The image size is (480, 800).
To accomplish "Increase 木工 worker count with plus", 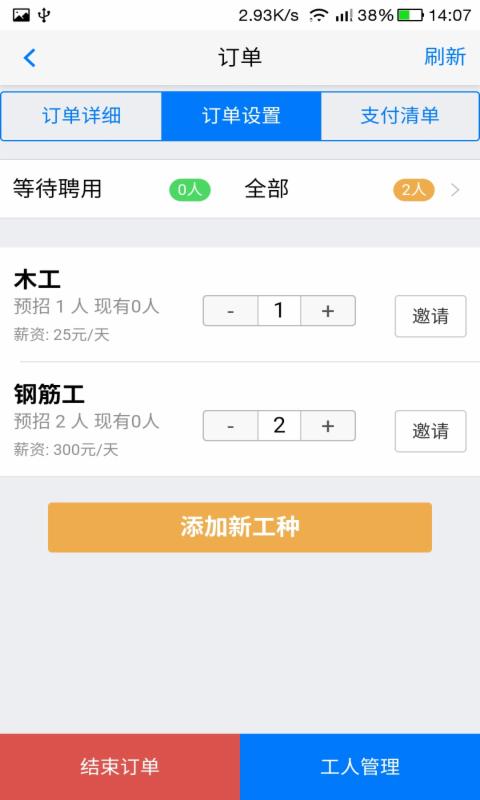I will pos(328,310).
